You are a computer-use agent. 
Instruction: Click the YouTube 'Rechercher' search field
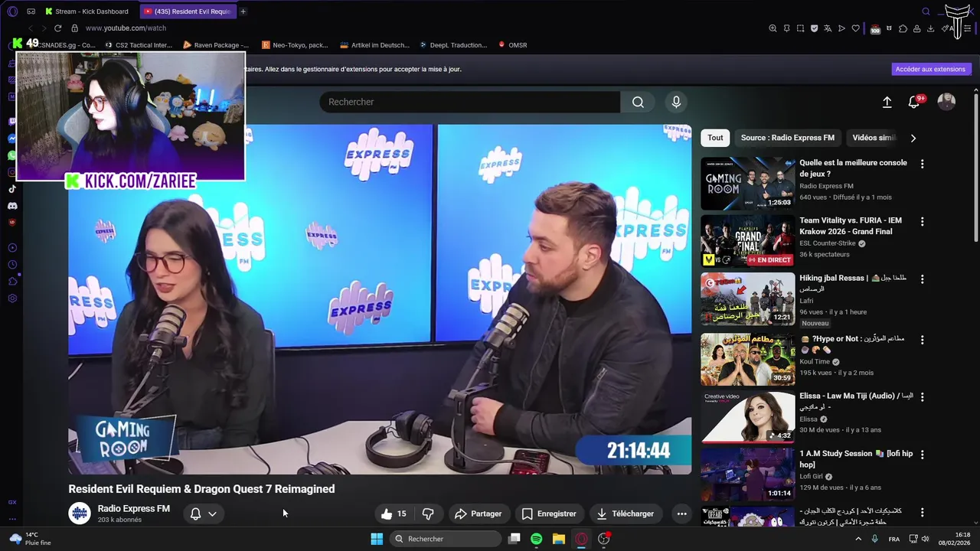(x=470, y=102)
